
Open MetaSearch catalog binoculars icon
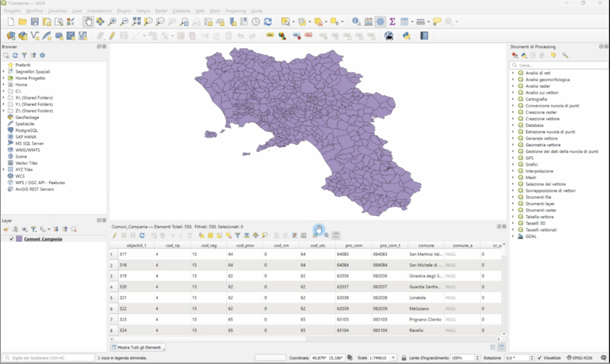[388, 36]
